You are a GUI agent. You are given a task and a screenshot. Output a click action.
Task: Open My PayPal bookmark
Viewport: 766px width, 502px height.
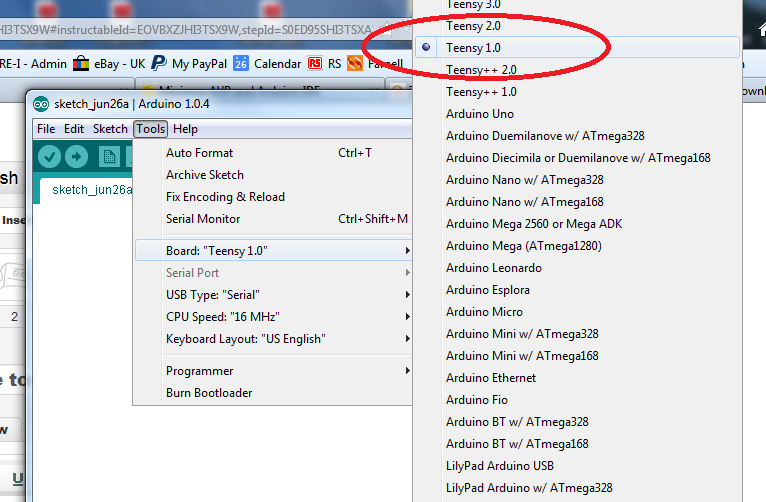pyautogui.click(x=189, y=63)
